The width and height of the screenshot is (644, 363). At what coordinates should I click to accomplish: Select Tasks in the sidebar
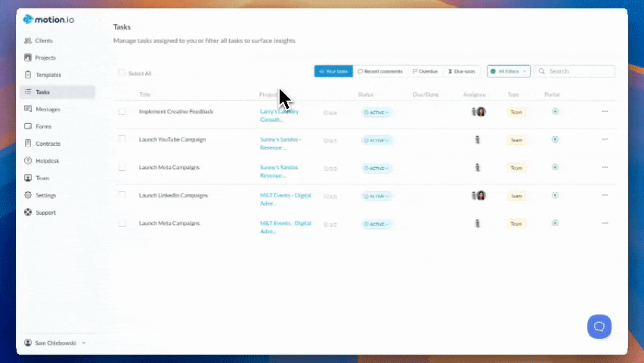[x=57, y=92]
